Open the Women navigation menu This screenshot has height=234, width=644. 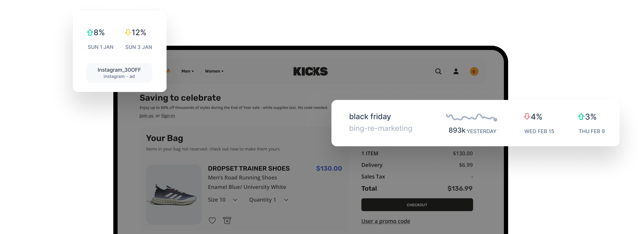click(x=214, y=71)
